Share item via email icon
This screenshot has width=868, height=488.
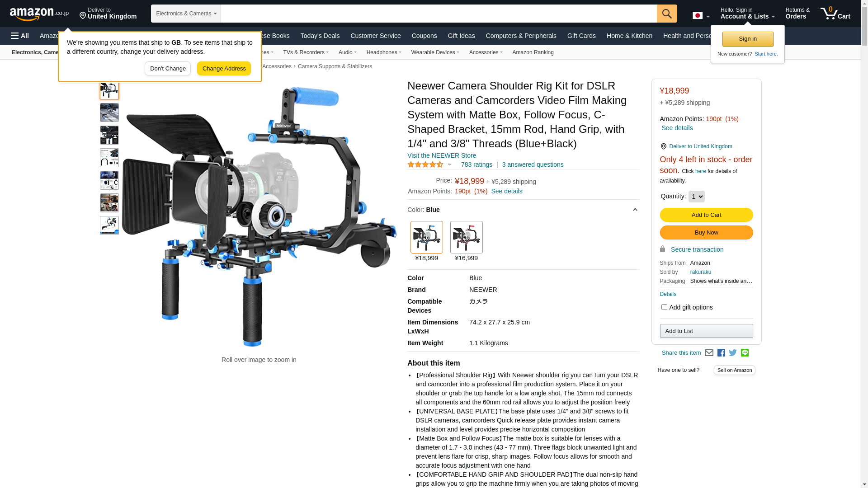(x=709, y=353)
